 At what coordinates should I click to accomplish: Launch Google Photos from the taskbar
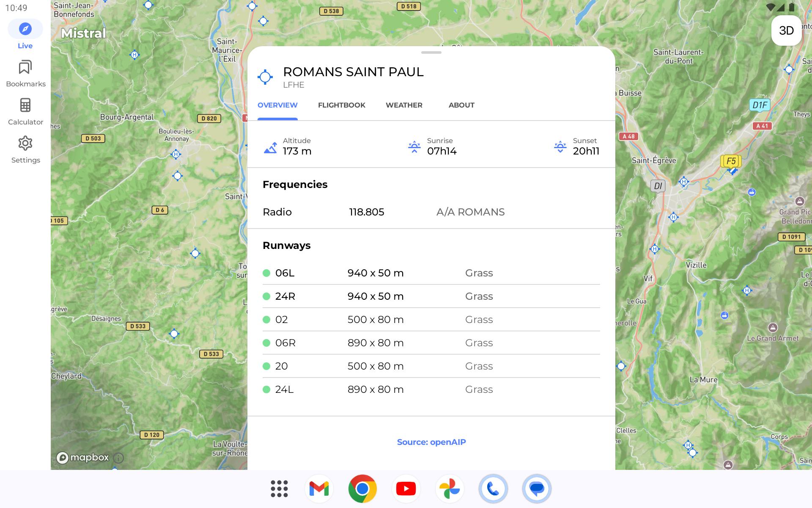(450, 489)
